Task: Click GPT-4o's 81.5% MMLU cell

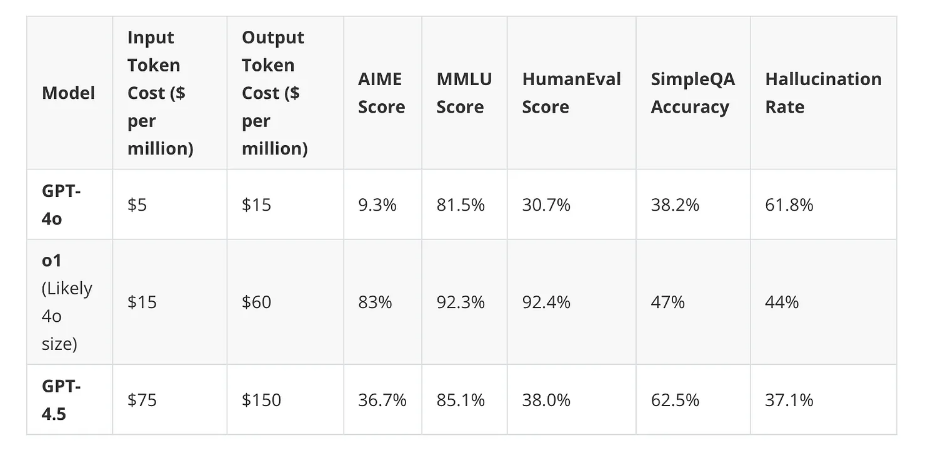Action: pos(460,204)
